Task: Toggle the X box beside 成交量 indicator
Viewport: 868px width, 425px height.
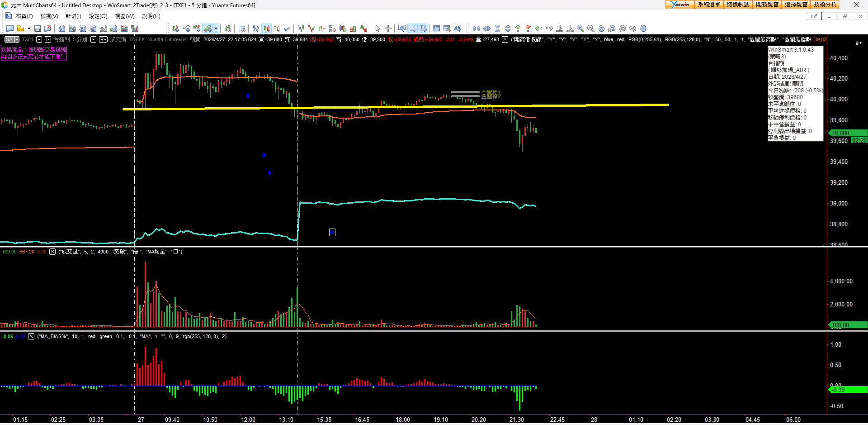Action: click(x=52, y=252)
